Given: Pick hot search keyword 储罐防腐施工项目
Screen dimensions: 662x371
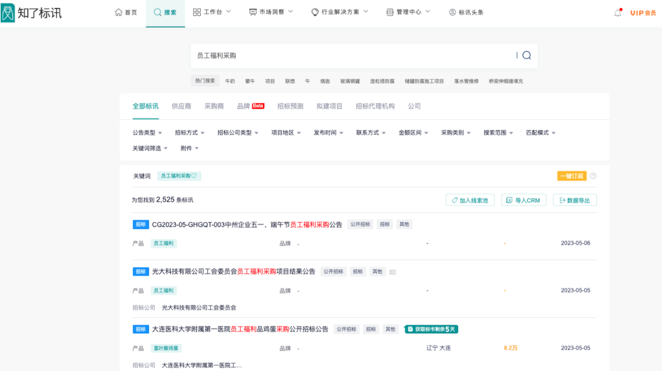Looking at the screenshot, I should click(x=424, y=81).
